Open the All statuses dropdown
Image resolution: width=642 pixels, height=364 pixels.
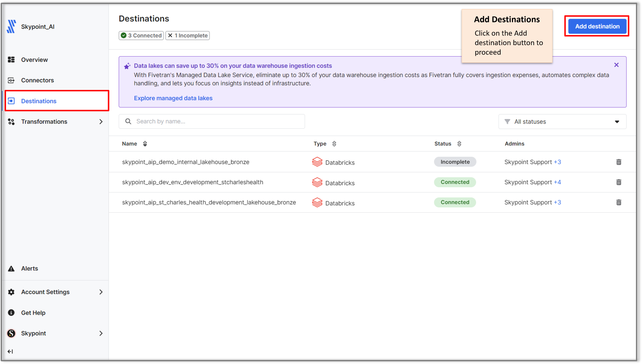(x=562, y=122)
